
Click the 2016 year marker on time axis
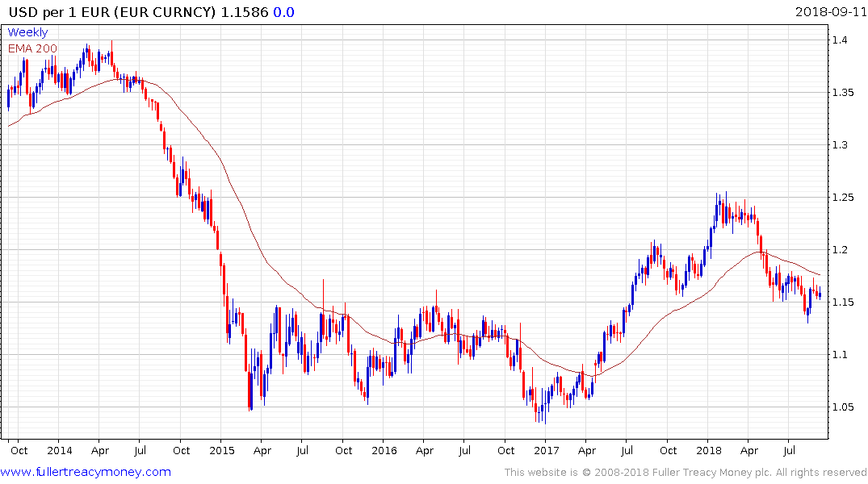[384, 450]
